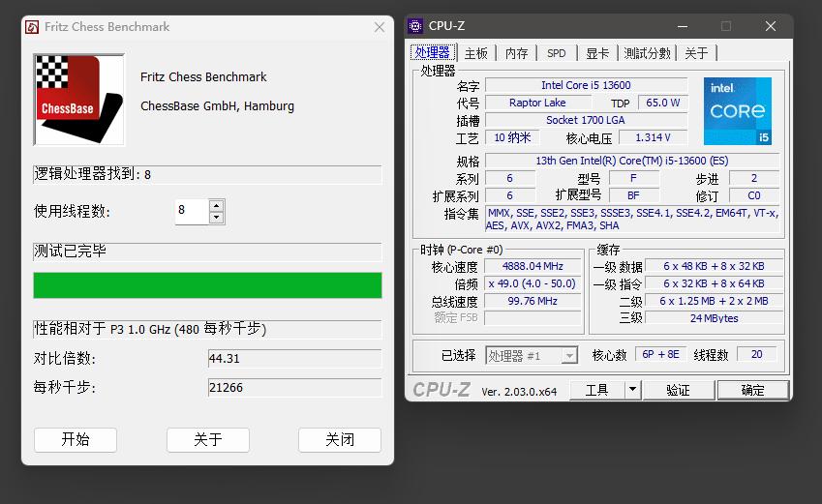Click the 验证 button

pyautogui.click(x=679, y=390)
